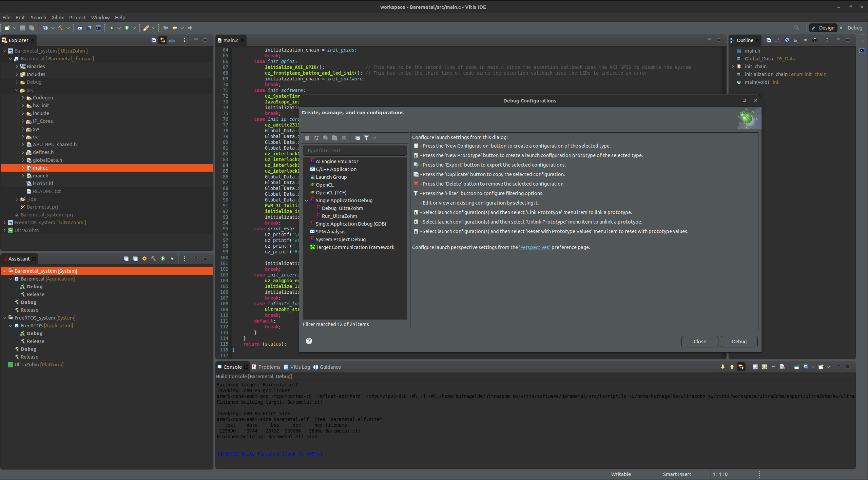Screen dimensions: 868x480
Task: Collapse Baremetal_system in the Assistant panel
Action: click(4, 271)
